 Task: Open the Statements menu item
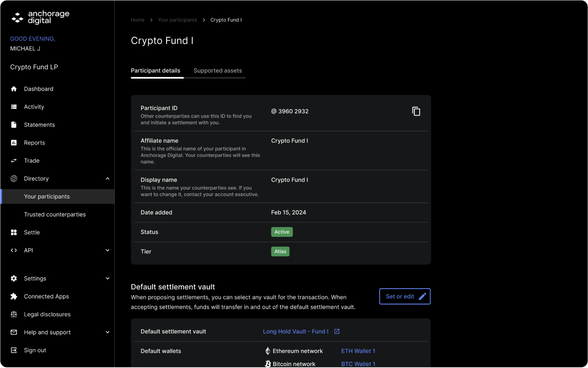(x=39, y=125)
